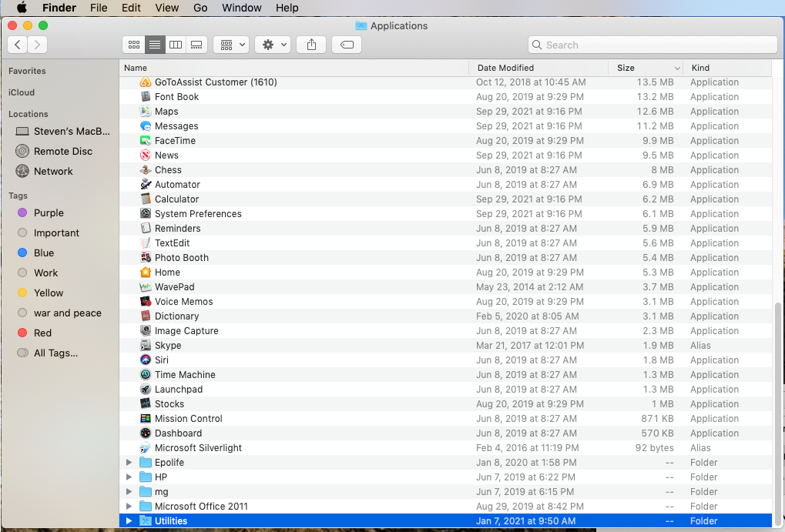The height and width of the screenshot is (532, 785).
Task: Switch to column view
Action: pyautogui.click(x=176, y=45)
